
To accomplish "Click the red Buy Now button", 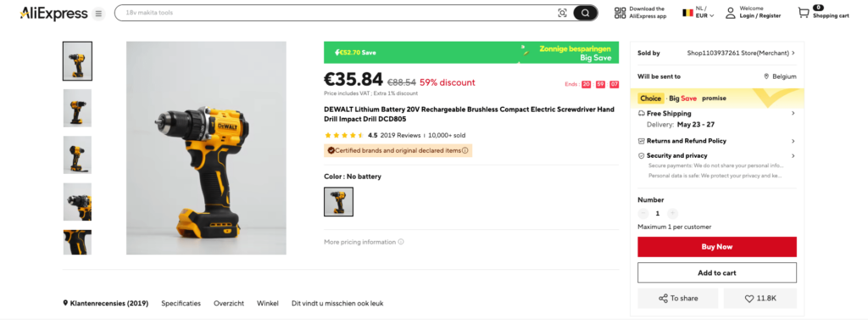I will pos(717,247).
